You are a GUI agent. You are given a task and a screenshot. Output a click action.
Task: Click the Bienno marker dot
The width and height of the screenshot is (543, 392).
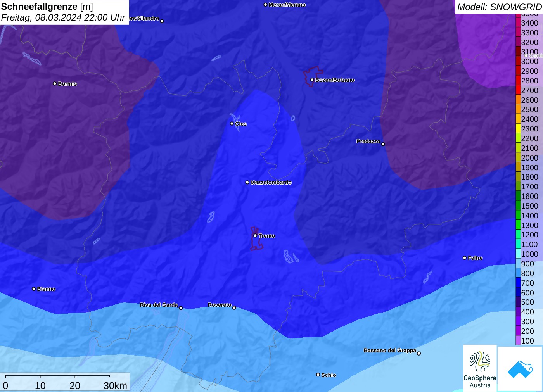click(34, 289)
